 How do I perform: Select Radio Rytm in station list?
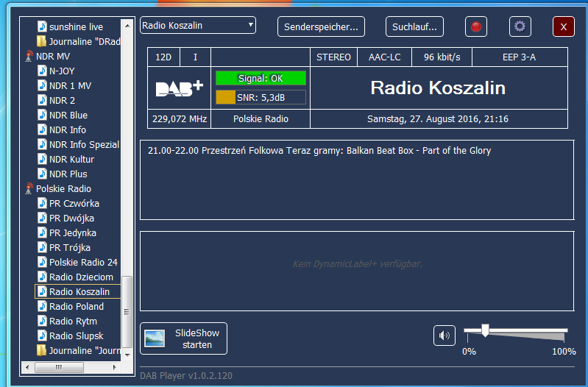click(73, 321)
